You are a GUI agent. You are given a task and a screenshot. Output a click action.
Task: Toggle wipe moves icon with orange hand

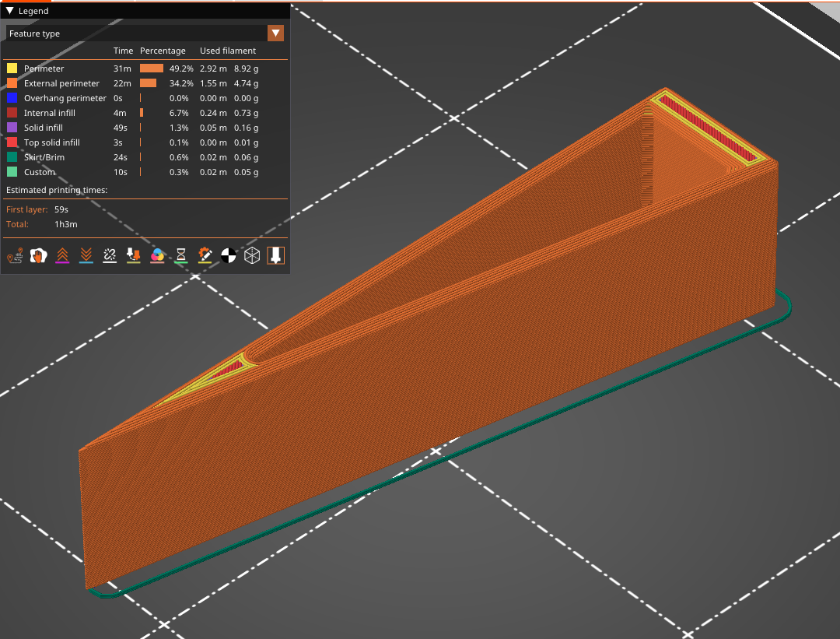(39, 256)
